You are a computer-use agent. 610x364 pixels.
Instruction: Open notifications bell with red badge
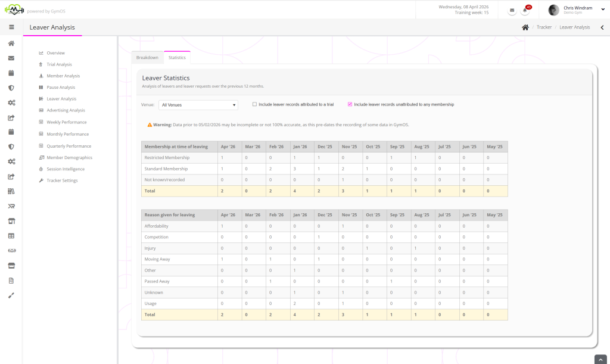pyautogui.click(x=526, y=10)
